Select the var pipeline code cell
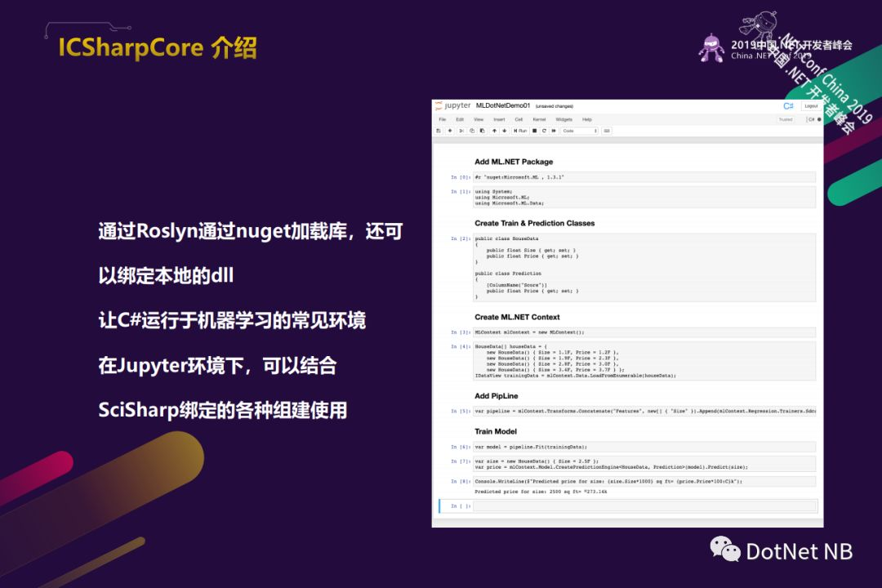The width and height of the screenshot is (882, 588). pyautogui.click(x=644, y=412)
